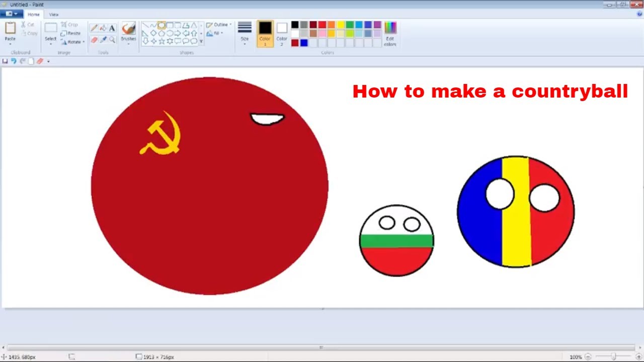Viewport: 644px width, 362px height.
Task: Choose the Rectangle shape
Action: click(170, 25)
